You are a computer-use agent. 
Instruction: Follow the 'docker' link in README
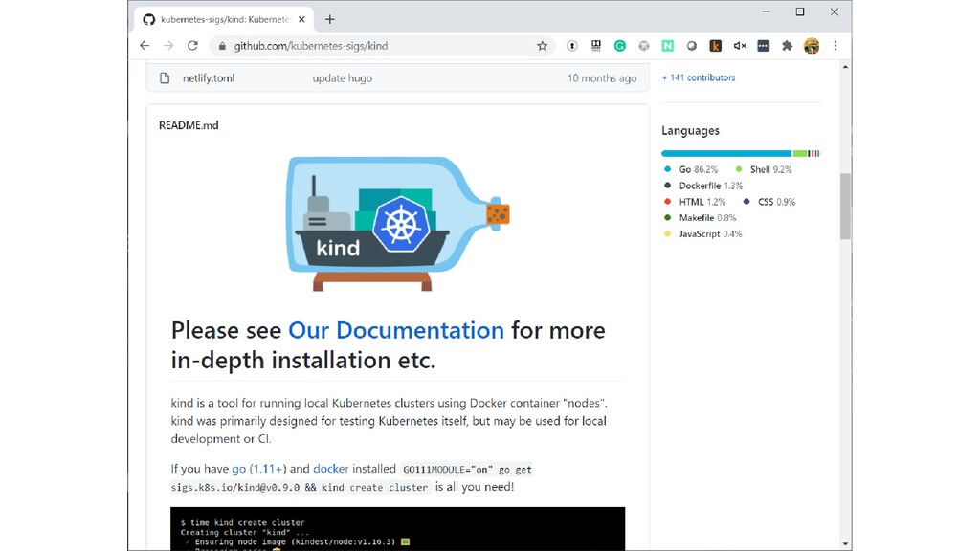click(x=330, y=469)
